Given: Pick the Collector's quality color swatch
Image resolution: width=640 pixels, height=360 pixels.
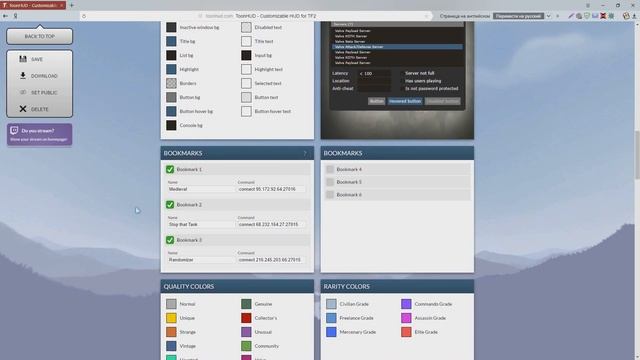Looking at the screenshot, I should (x=246, y=318).
